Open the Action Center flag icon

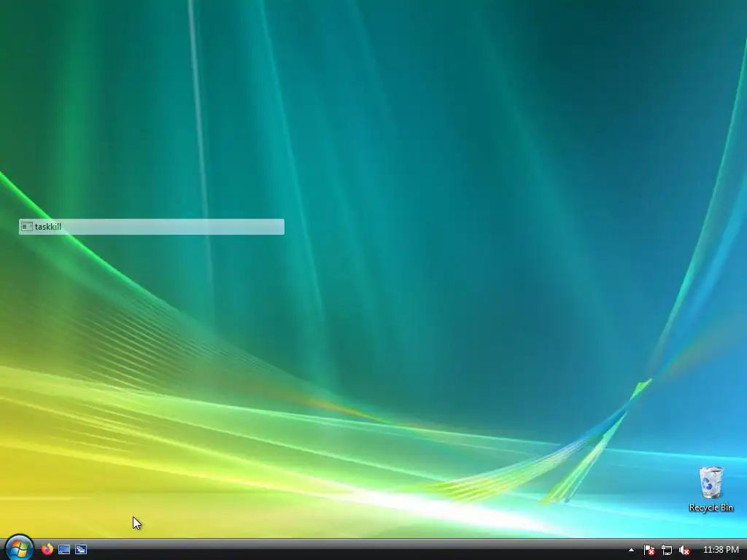coord(649,550)
